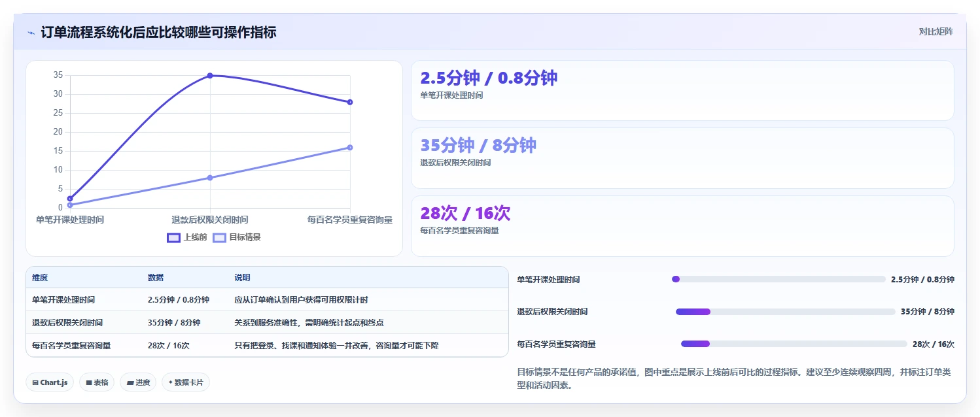Click the 数据 column header
The image size is (980, 417).
click(156, 278)
